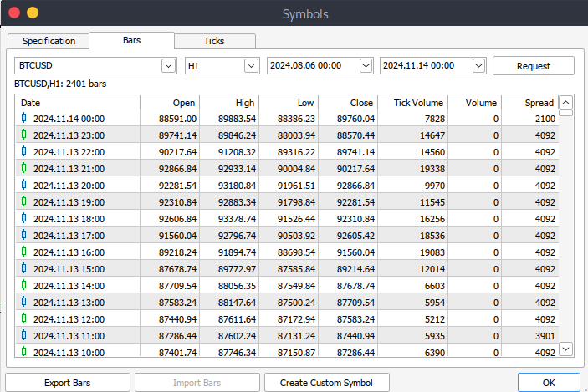Click the candle icon for 2024.11.13 10:00 row
This screenshot has height=392, width=588.
24,352
